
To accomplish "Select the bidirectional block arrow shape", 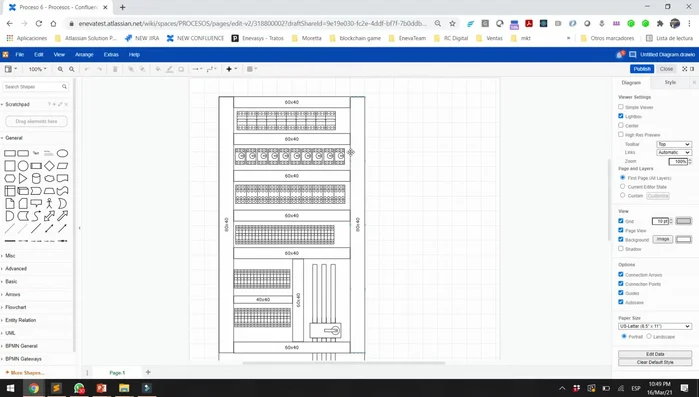I will pyautogui.click(x=49, y=216).
